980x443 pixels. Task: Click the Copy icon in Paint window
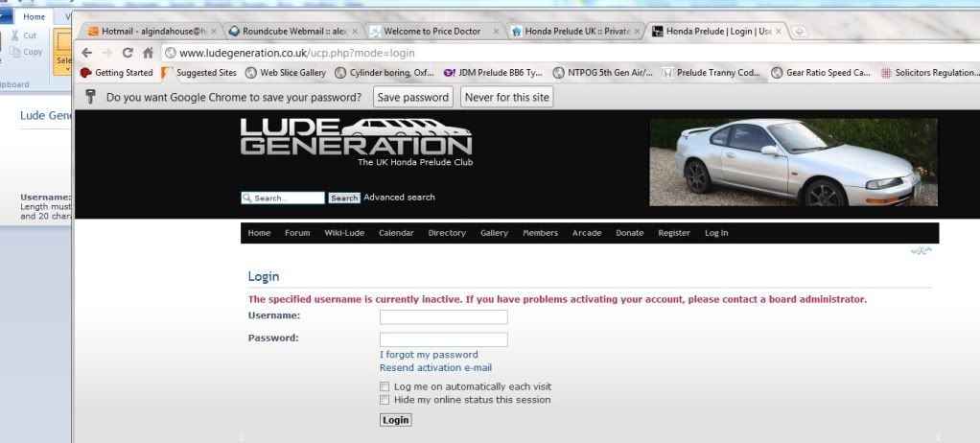click(x=15, y=53)
